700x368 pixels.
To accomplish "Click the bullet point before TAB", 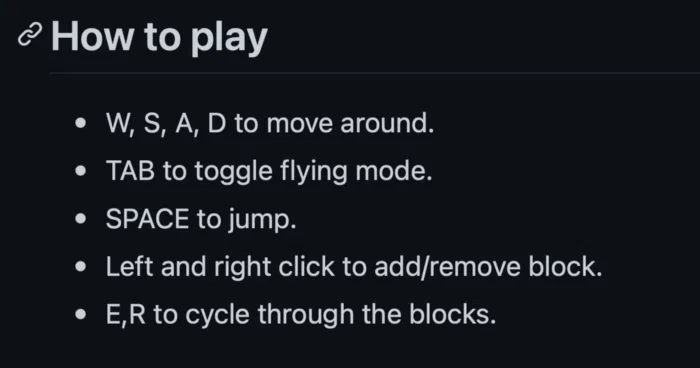I will pos(81,171).
